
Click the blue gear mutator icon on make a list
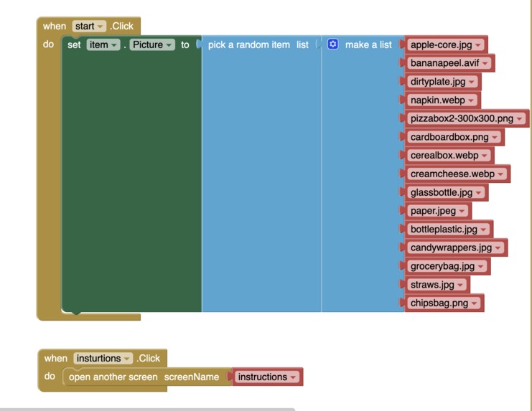[333, 44]
